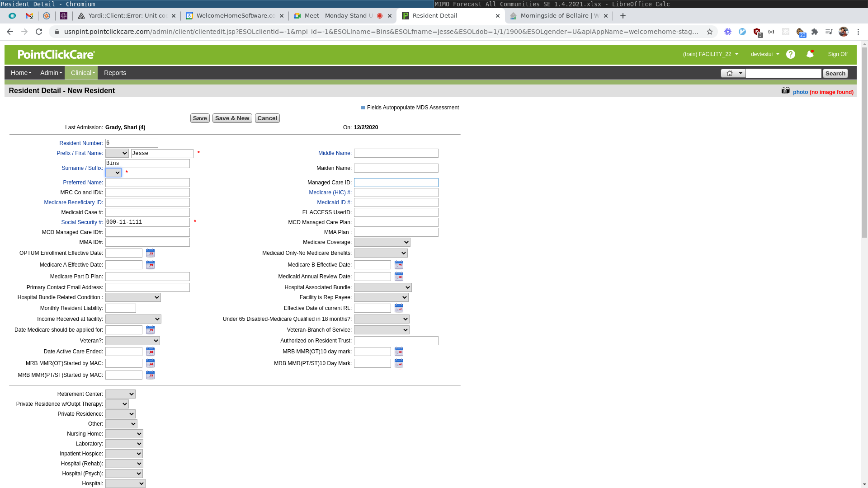Open the Reports menu item
The height and width of the screenshot is (488, 868).
point(115,73)
